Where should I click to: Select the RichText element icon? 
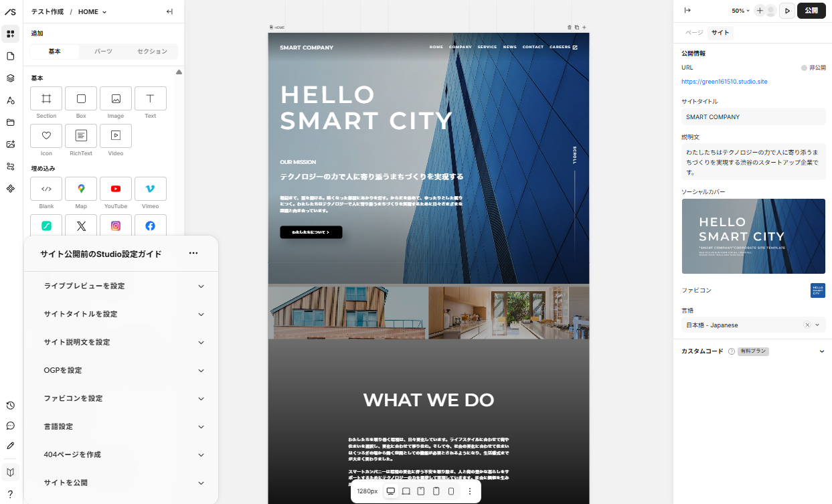81,136
